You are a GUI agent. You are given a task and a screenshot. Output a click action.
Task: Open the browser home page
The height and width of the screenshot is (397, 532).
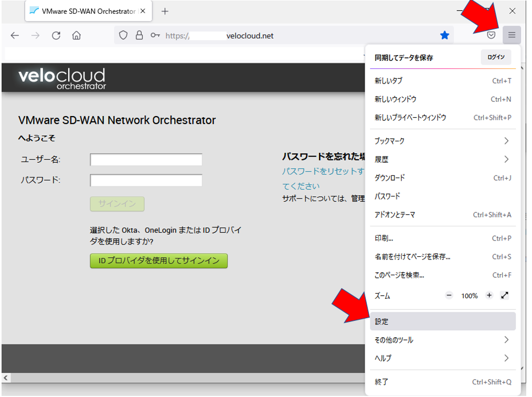(77, 35)
